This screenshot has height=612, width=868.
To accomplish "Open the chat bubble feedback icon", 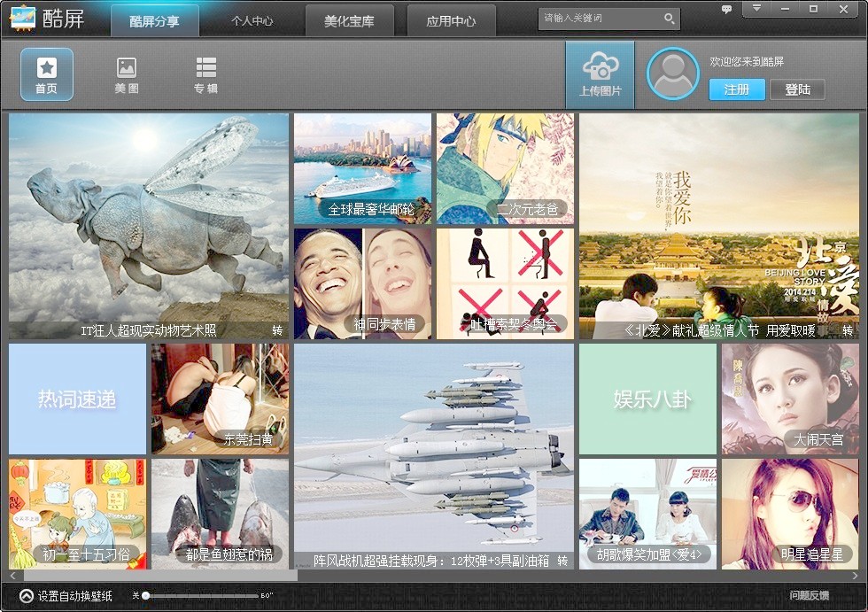I will pos(726,10).
